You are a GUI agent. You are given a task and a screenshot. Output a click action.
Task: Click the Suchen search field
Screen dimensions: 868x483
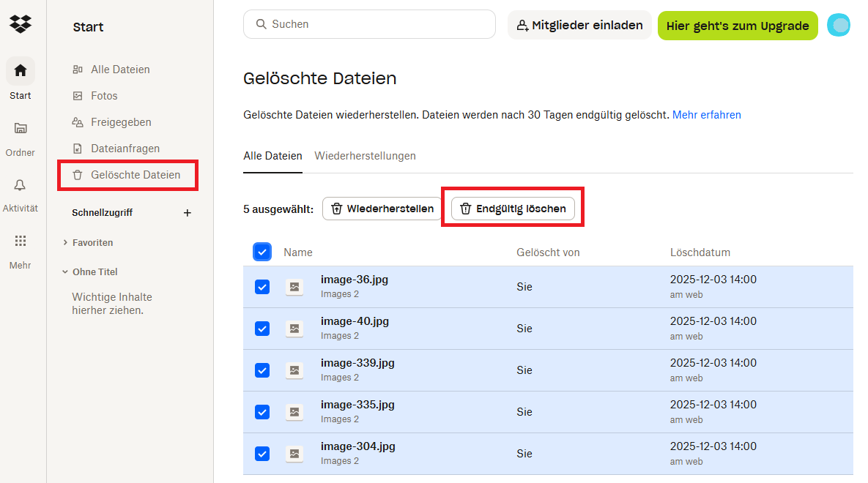(x=369, y=24)
